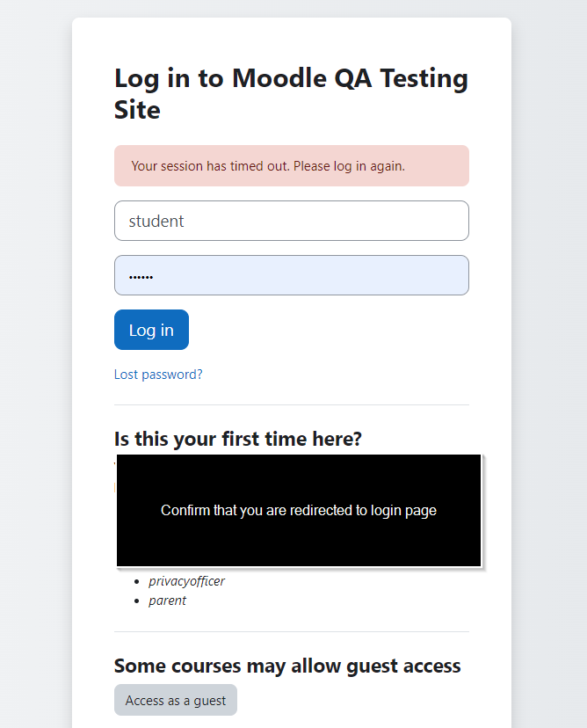Click "Your session has timed out" alert sentence
This screenshot has width=587, height=728.
coord(210,166)
